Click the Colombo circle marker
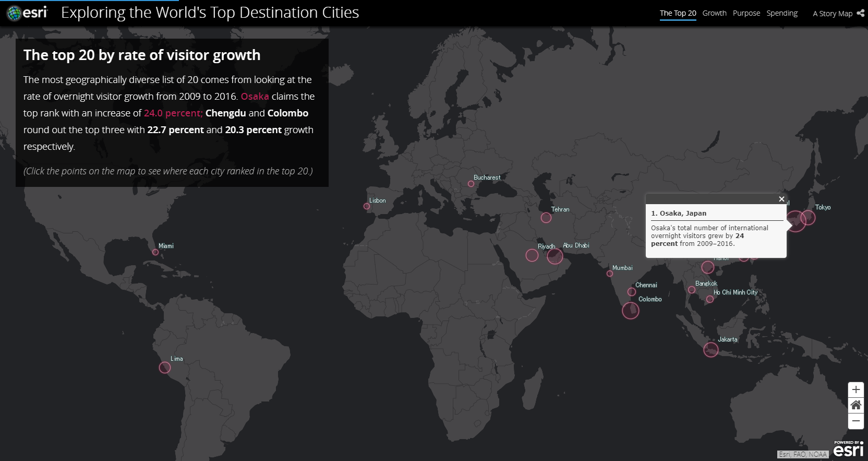868x461 pixels. 630,311
